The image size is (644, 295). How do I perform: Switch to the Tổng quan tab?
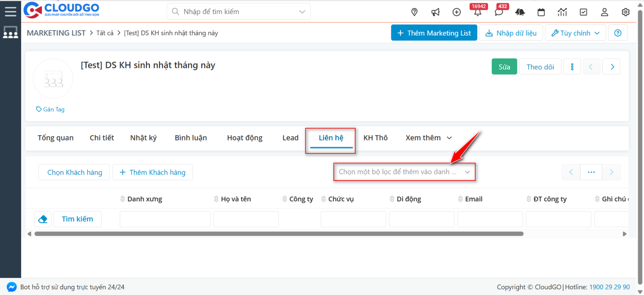pos(55,138)
